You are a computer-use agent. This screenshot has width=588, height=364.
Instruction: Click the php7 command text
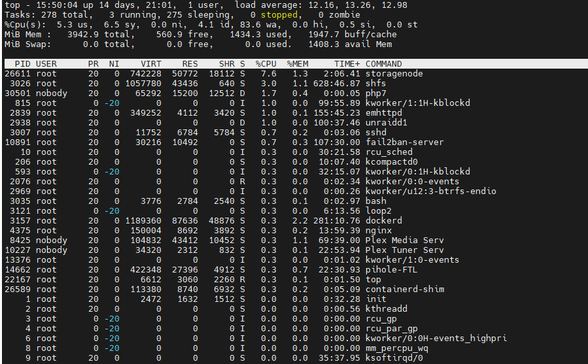click(375, 93)
